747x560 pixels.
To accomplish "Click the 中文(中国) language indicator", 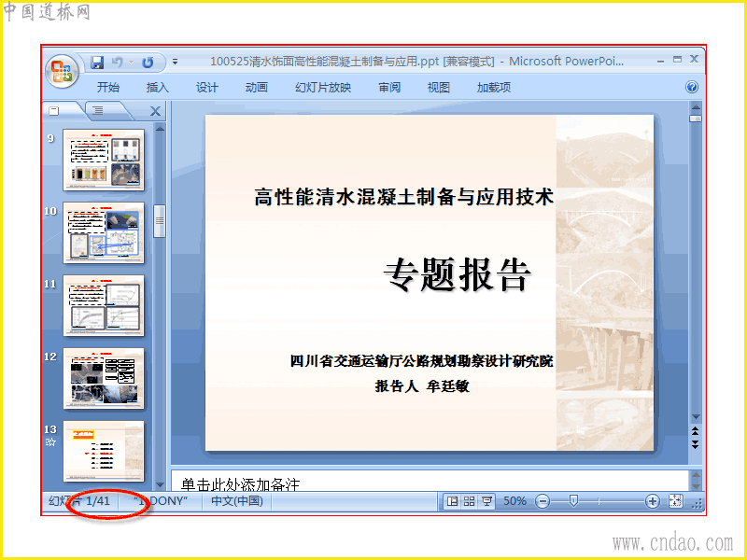I will (x=237, y=501).
